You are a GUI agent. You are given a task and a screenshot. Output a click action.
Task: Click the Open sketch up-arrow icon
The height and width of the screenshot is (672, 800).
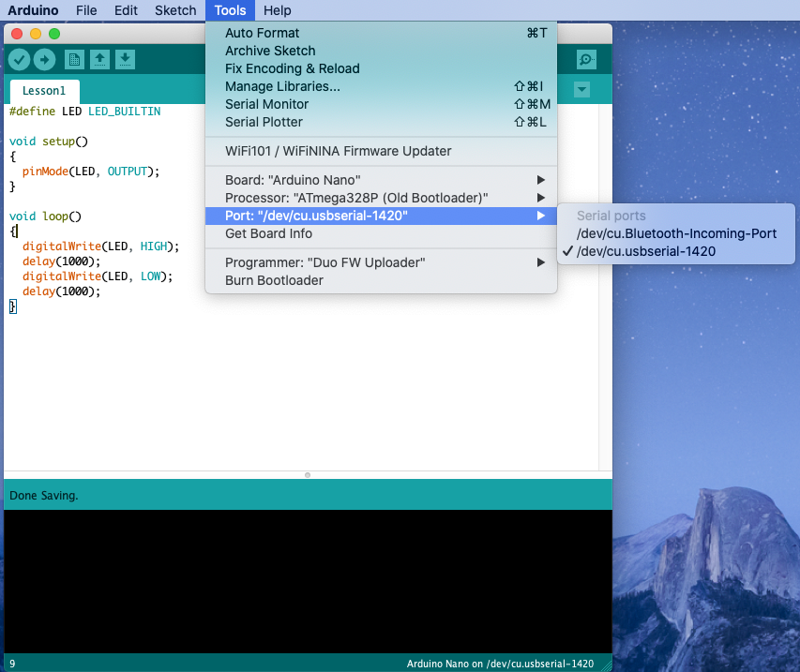[99, 60]
